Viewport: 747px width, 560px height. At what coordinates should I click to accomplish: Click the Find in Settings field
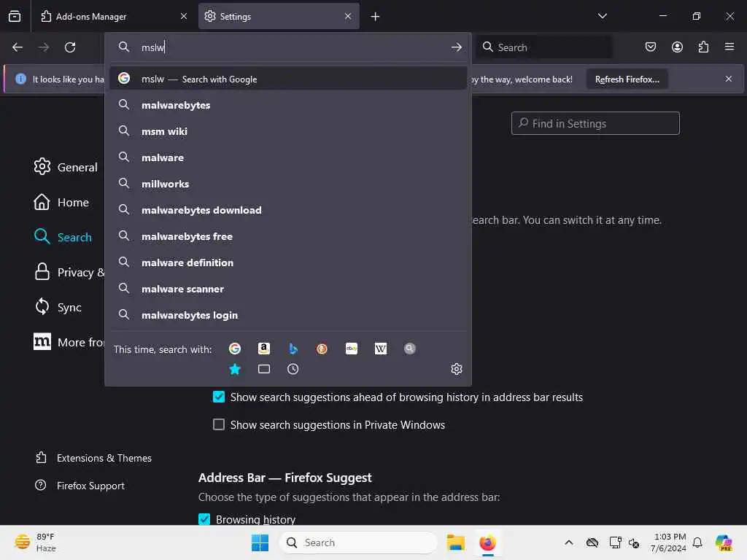click(595, 123)
